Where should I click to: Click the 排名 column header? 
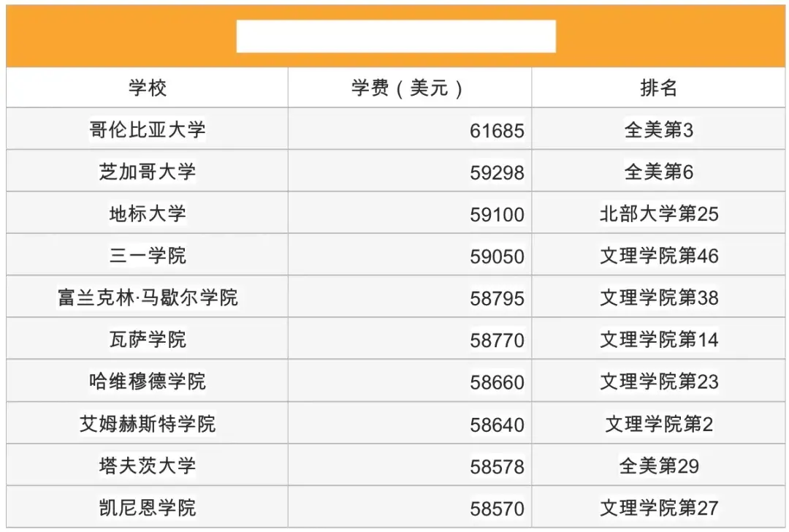click(x=658, y=88)
